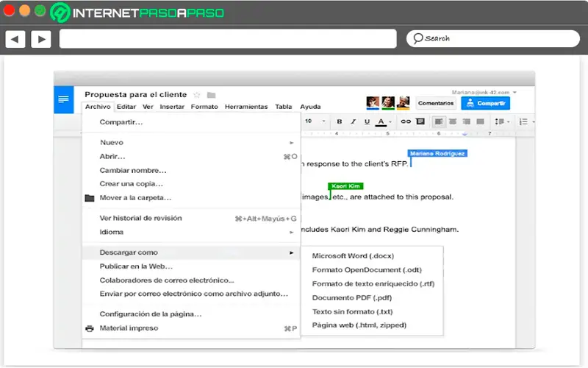Select Abrir… menu entry
Image resolution: width=588 pixels, height=368 pixels.
pyautogui.click(x=191, y=156)
